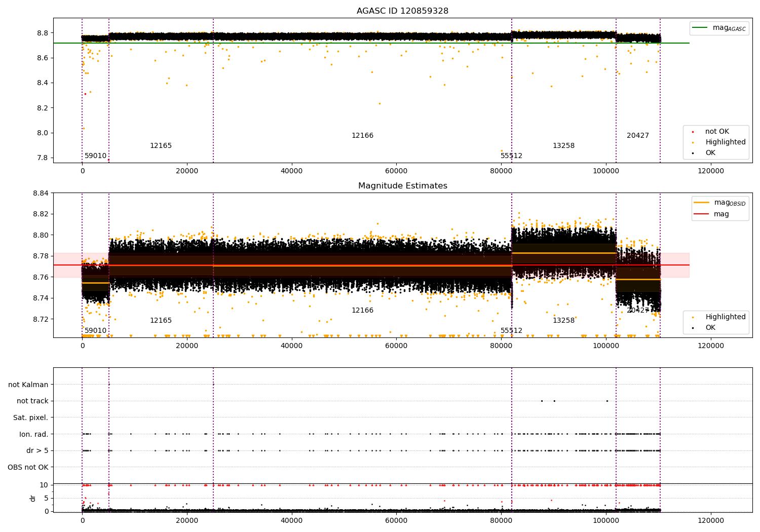
Task: Click the 60000 x-axis tick under top plot
Action: (x=396, y=171)
